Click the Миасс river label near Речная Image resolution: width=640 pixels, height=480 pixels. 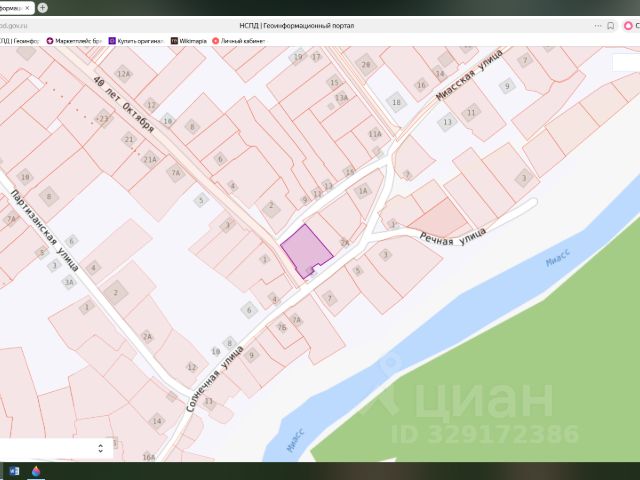[558, 258]
